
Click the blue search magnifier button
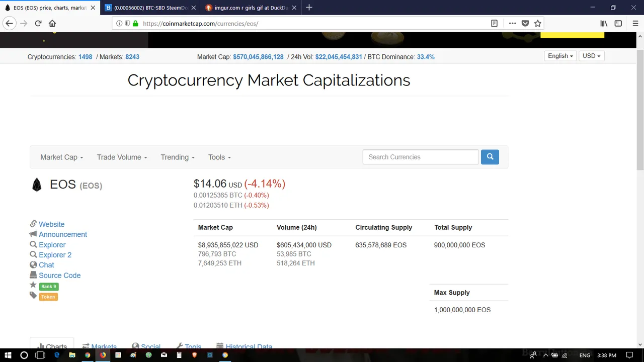[490, 157]
